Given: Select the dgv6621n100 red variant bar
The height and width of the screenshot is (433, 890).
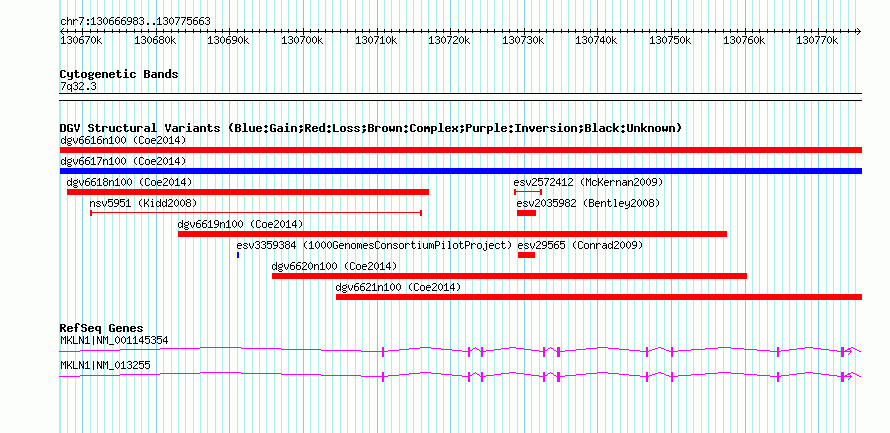Looking at the screenshot, I should tap(599, 297).
